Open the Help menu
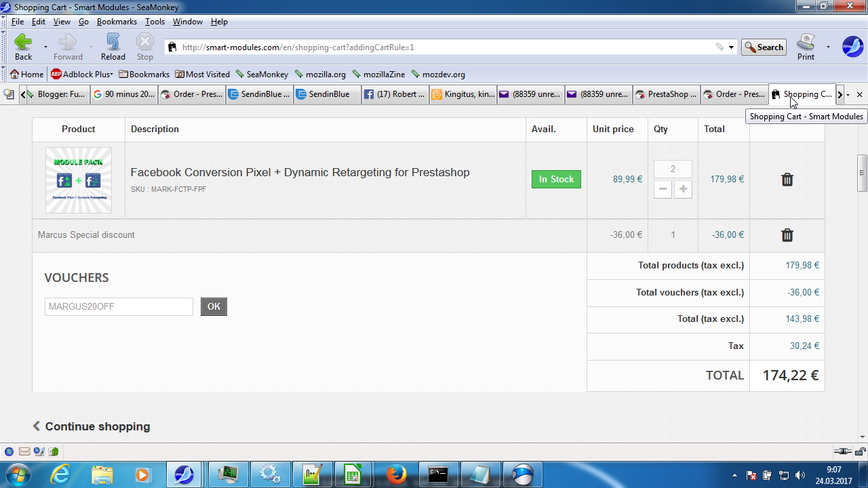Viewport: 868px width, 488px height. click(x=219, y=22)
